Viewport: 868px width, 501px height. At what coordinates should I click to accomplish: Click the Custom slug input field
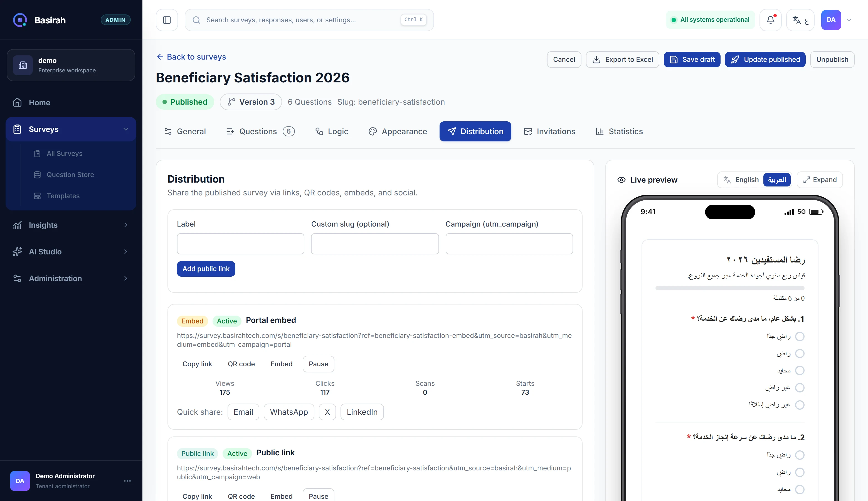coord(375,244)
